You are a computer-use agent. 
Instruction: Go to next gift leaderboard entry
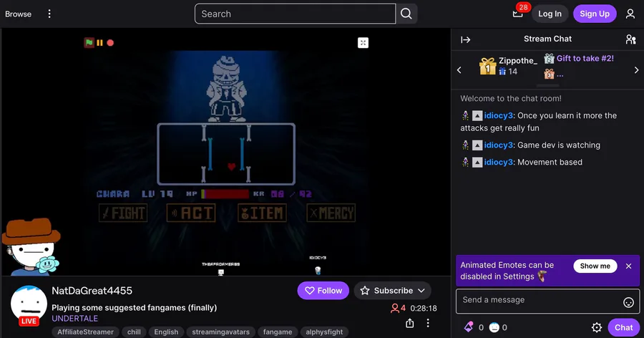click(x=636, y=70)
